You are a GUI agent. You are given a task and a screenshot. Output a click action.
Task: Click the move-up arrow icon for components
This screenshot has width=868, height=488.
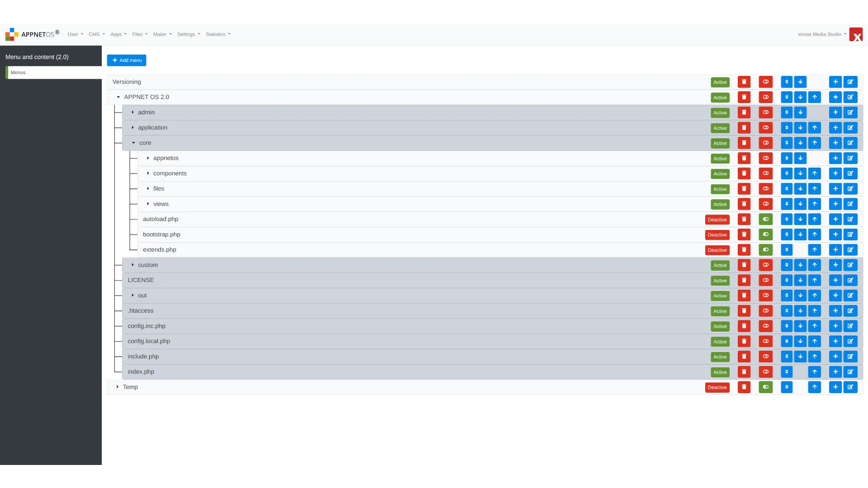(x=814, y=174)
